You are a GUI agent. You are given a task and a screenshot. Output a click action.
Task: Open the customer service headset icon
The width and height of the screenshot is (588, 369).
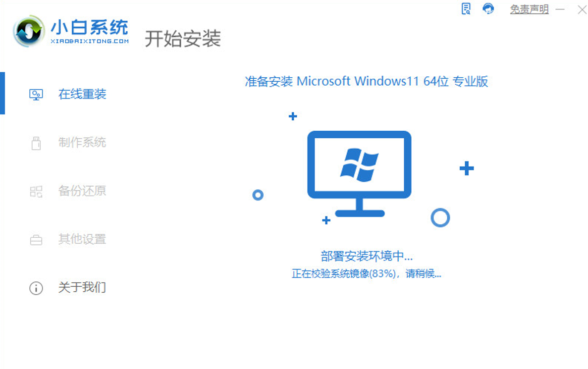point(488,8)
